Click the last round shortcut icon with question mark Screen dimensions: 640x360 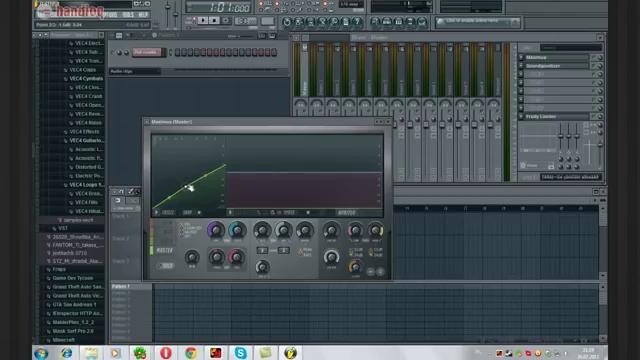click(357, 21)
